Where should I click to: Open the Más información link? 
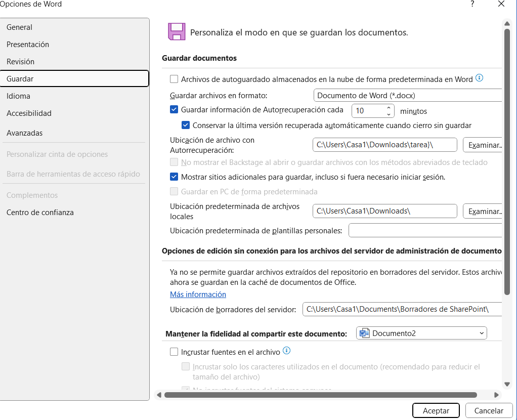[x=198, y=295]
